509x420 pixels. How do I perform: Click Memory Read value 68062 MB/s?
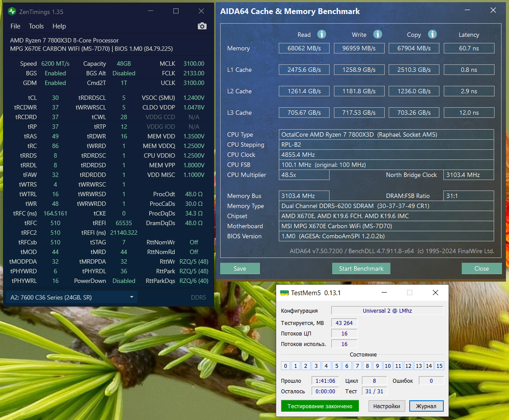(x=304, y=48)
